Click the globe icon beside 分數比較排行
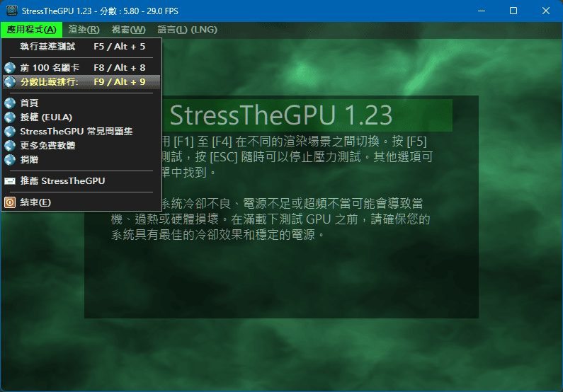 9,82
